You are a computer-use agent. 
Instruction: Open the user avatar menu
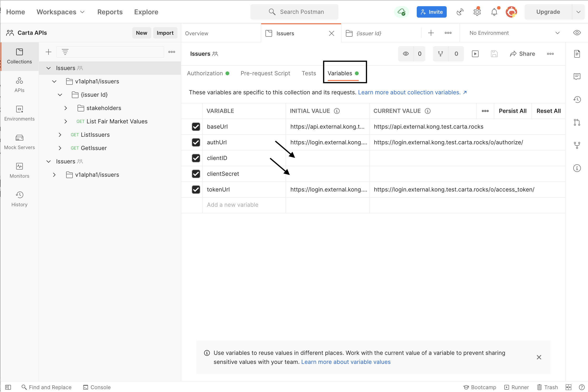coord(511,12)
